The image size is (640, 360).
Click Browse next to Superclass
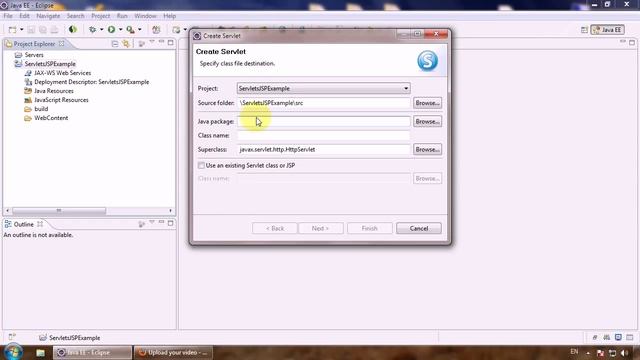pyautogui.click(x=427, y=149)
